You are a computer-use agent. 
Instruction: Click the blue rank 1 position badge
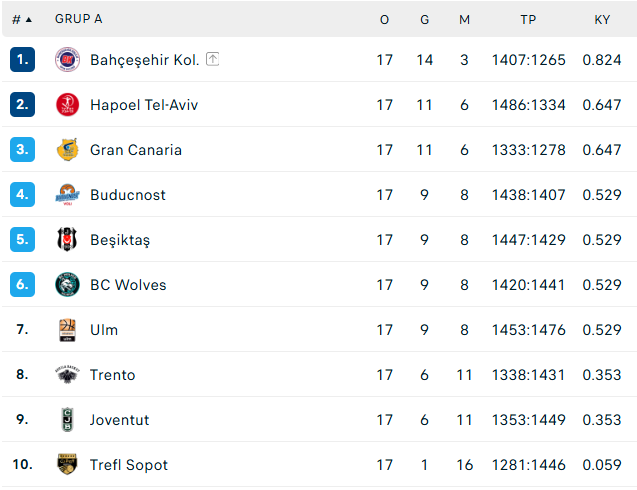pyautogui.click(x=22, y=60)
